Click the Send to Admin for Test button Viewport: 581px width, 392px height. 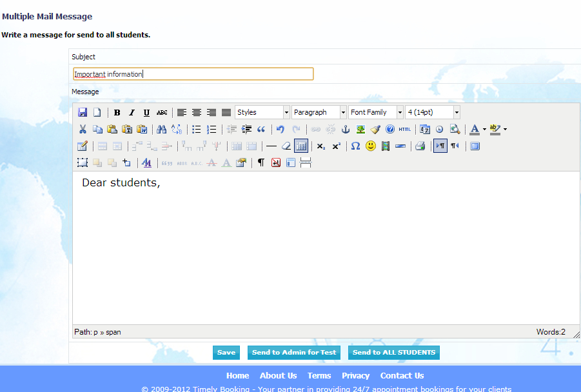tap(293, 353)
